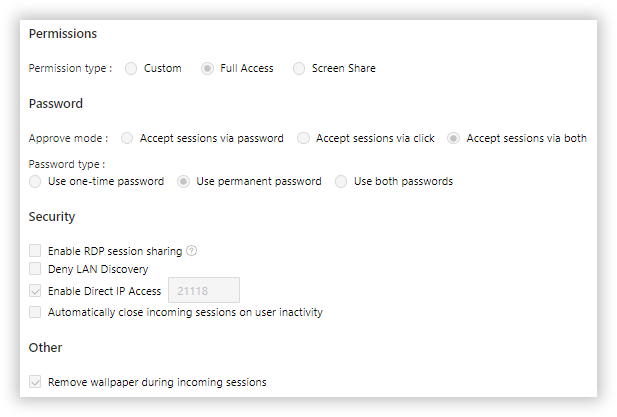Choose Accept sessions via click
Viewport: 617px width, 417px height.
click(304, 138)
